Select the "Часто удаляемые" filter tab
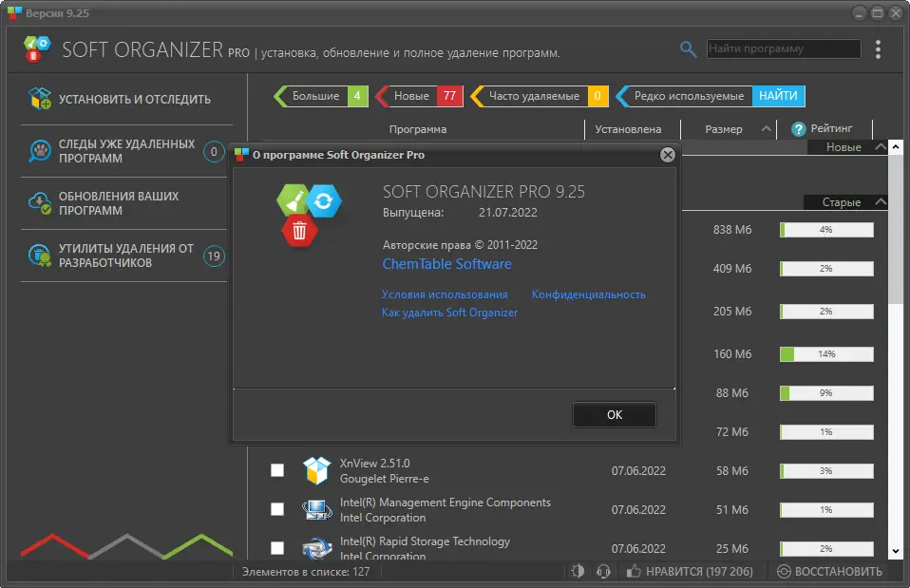Screen dimensions: 910x588 pyautogui.click(x=540, y=96)
